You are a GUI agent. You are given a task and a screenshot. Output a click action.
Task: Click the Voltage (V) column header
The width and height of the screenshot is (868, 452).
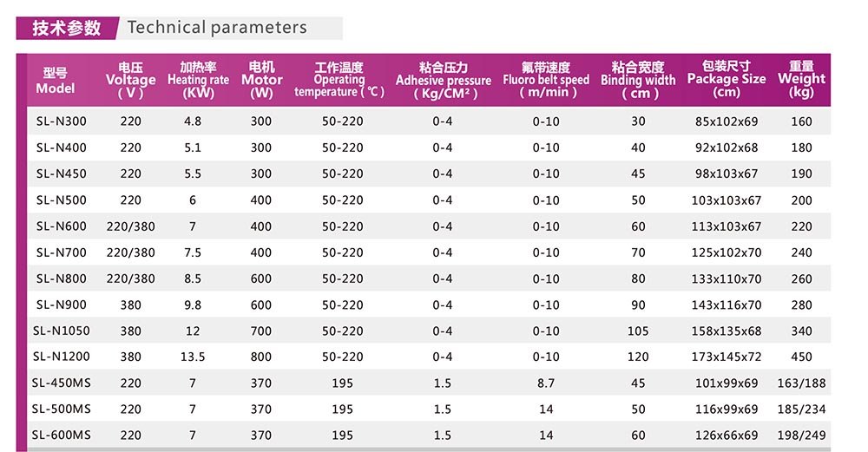(x=130, y=81)
